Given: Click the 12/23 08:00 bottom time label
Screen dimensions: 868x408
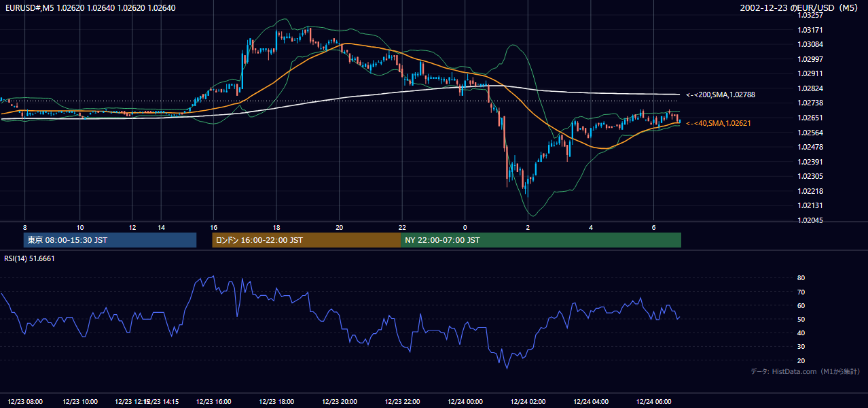Looking at the screenshot, I should 25,401.
